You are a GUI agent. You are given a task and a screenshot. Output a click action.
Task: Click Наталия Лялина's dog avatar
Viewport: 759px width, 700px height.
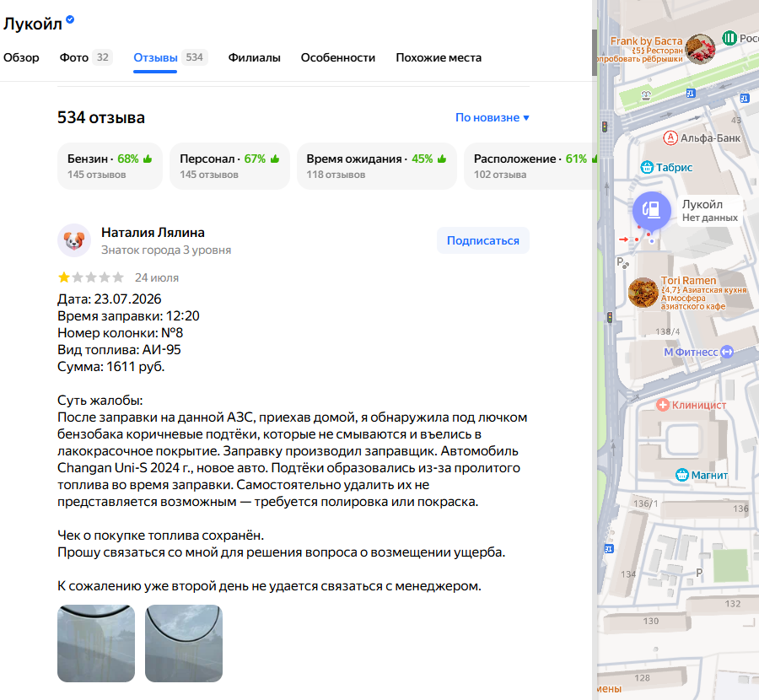[x=74, y=240]
